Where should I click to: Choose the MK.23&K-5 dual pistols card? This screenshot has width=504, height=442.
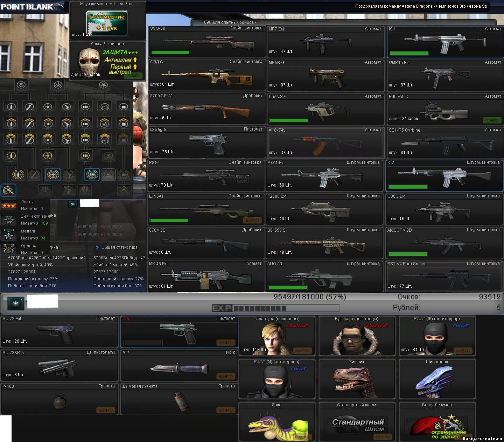tap(59, 365)
